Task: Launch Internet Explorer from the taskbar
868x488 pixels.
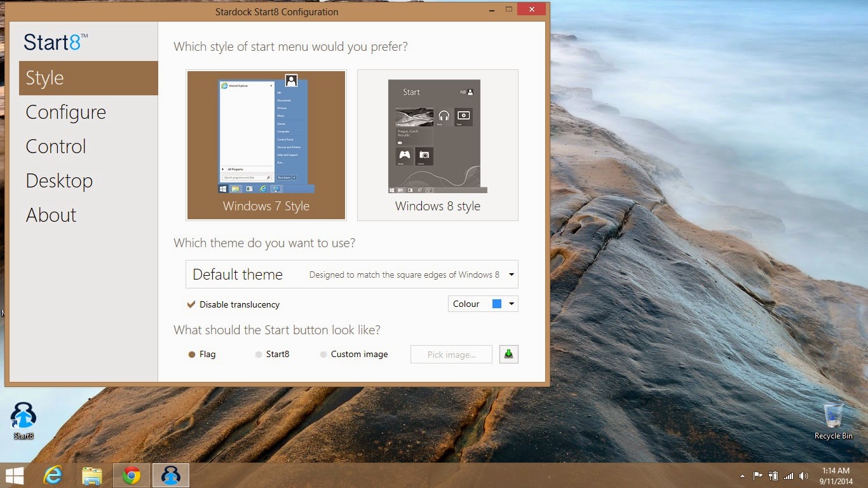Action: [x=53, y=475]
